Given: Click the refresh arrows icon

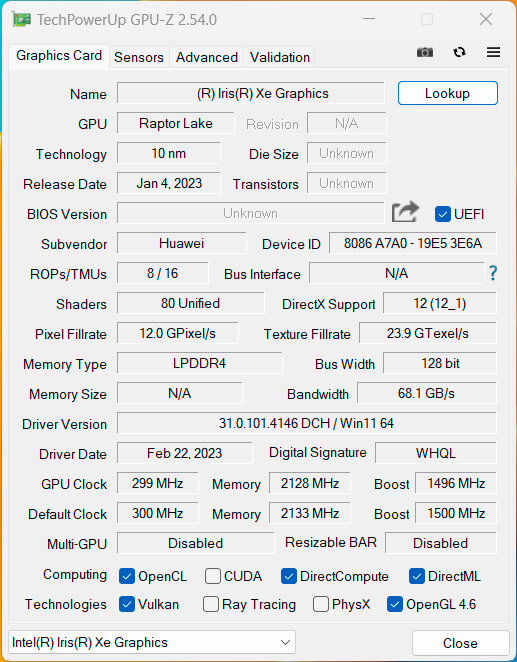Looking at the screenshot, I should point(459,52).
